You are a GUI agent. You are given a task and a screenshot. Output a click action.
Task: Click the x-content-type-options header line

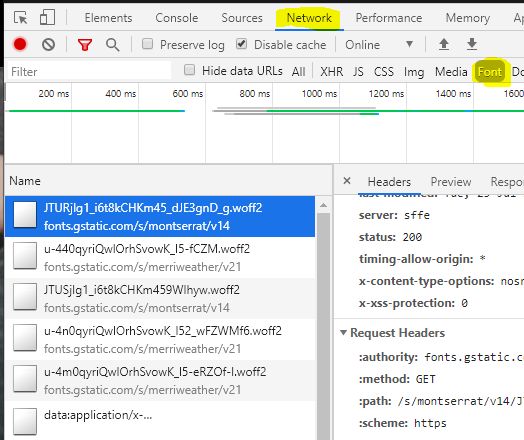(x=441, y=281)
